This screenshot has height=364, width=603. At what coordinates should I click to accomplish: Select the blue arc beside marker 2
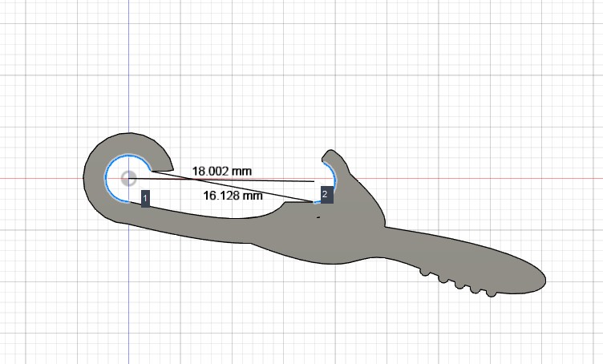334,177
